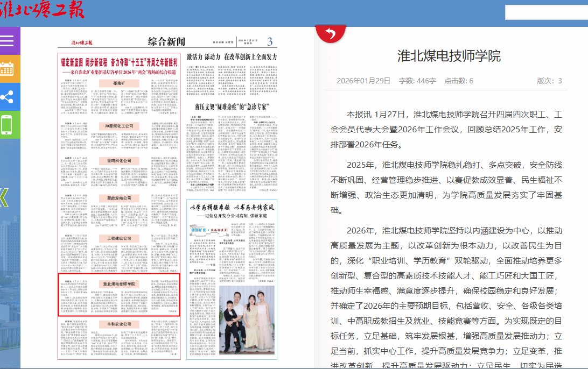Click the article title 淮北煤电技师学院

pyautogui.click(x=449, y=56)
